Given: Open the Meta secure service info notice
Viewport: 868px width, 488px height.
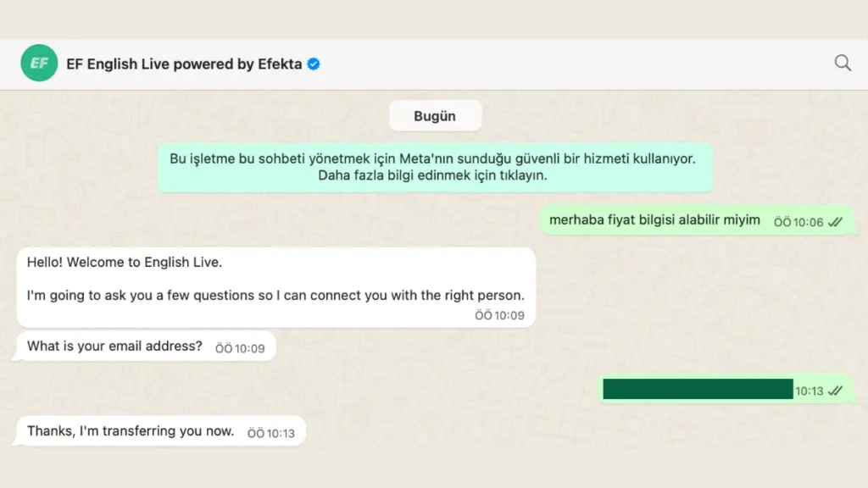Looking at the screenshot, I should 435,167.
